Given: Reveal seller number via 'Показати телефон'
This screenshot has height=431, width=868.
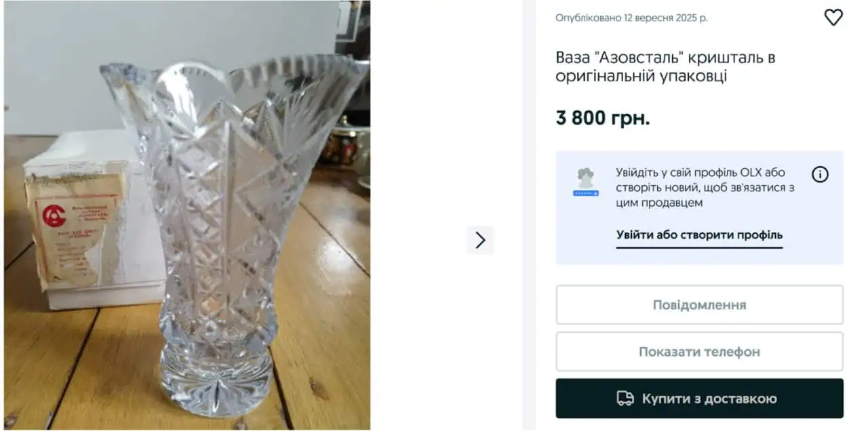Looking at the screenshot, I should (x=699, y=351).
